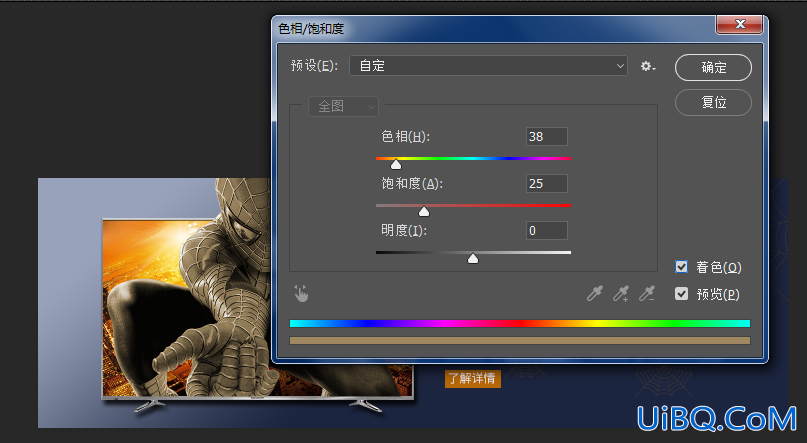Click the 色相(H): label
Image resolution: width=807 pixels, height=443 pixels.
tap(406, 137)
